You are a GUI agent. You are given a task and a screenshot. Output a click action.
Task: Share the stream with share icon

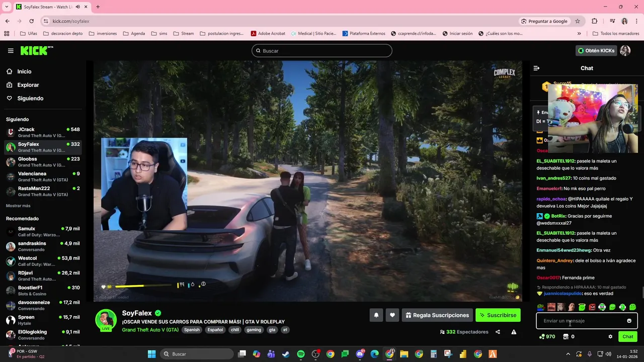coord(498,332)
